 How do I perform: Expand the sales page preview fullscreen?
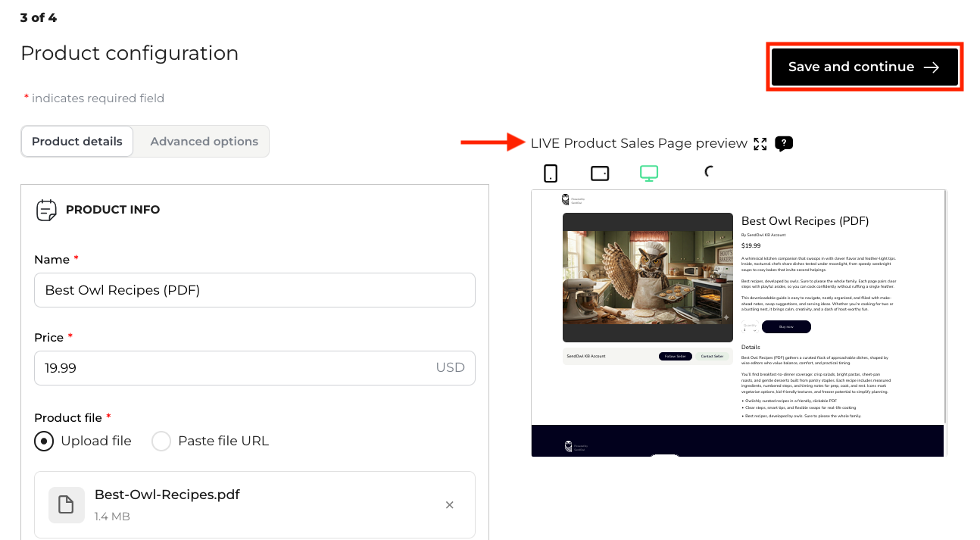pyautogui.click(x=760, y=144)
